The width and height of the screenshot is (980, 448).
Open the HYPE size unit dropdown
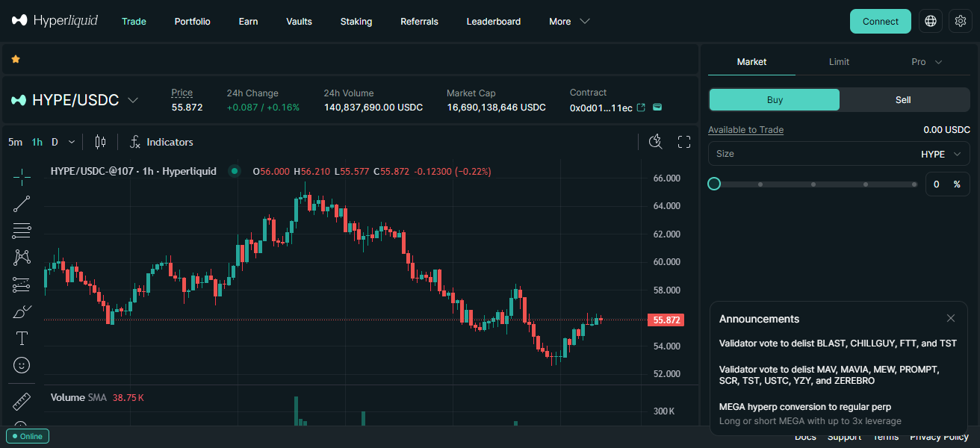942,154
